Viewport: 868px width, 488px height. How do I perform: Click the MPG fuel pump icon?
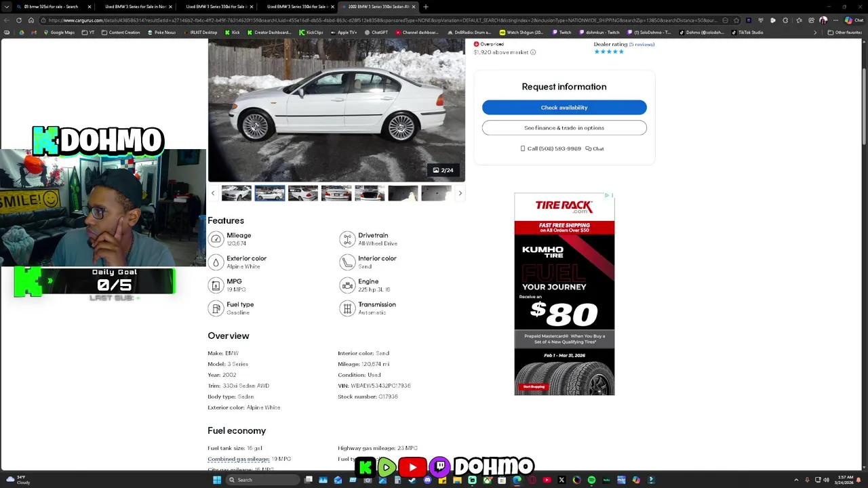[216, 285]
